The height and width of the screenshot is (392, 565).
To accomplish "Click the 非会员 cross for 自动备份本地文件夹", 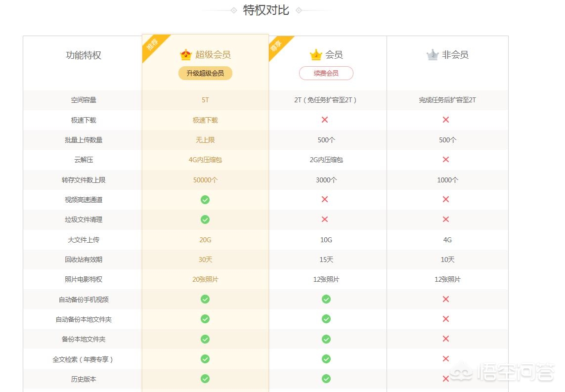I will (446, 319).
